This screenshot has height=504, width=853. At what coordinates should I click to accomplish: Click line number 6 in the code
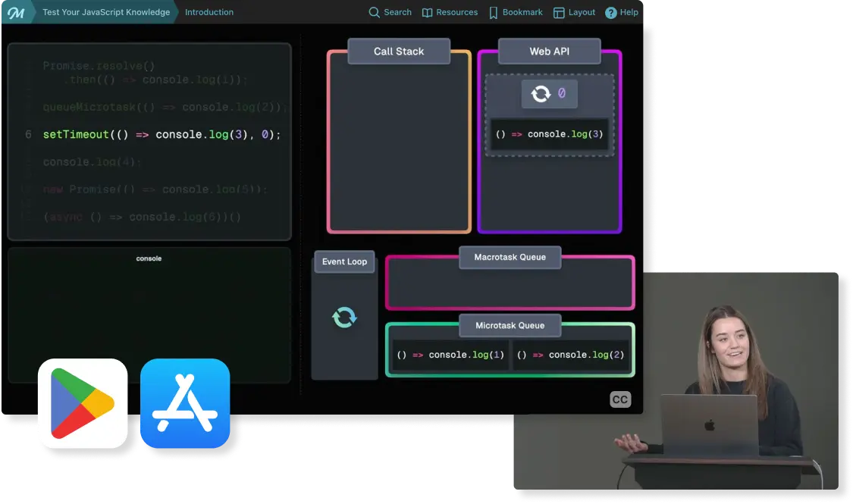point(28,134)
